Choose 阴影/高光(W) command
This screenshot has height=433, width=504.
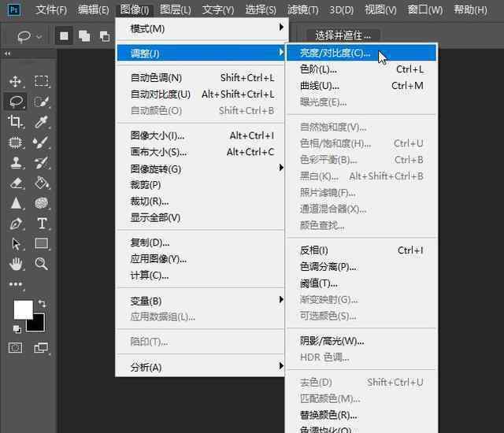[361, 341]
